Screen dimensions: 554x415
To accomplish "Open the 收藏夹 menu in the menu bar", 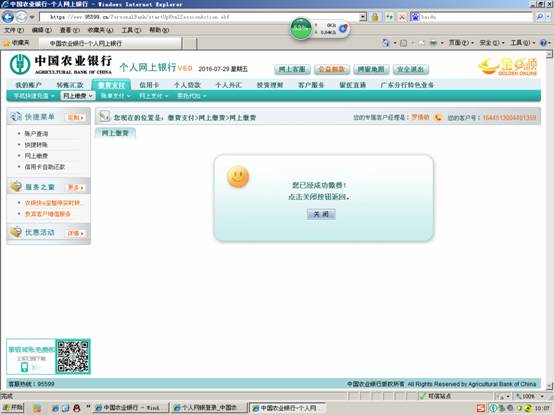I will (100, 30).
